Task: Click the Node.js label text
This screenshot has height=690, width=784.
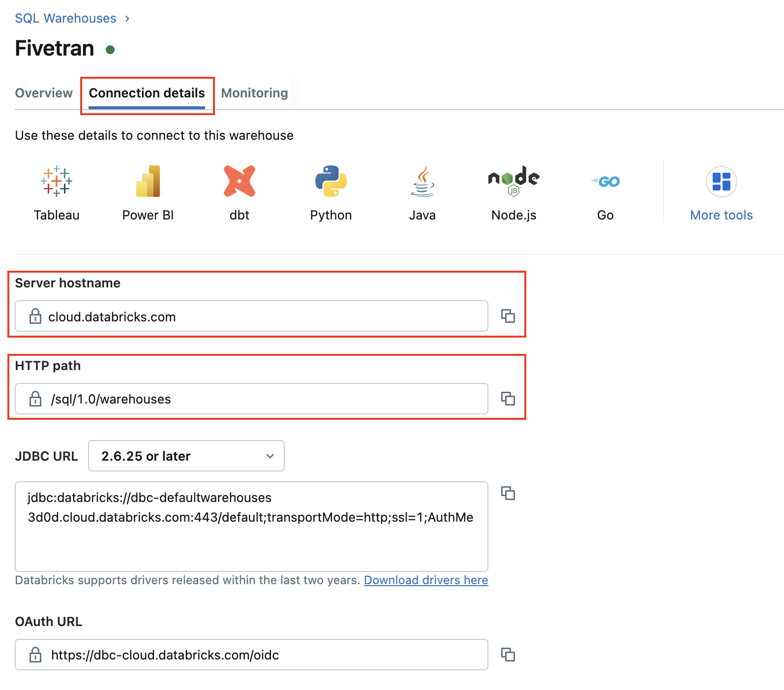Action: 514,215
